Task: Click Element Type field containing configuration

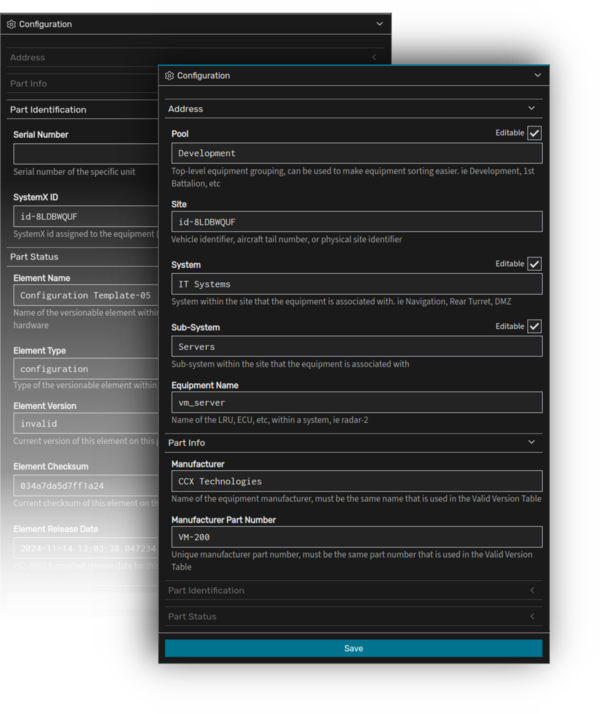Action: click(86, 369)
